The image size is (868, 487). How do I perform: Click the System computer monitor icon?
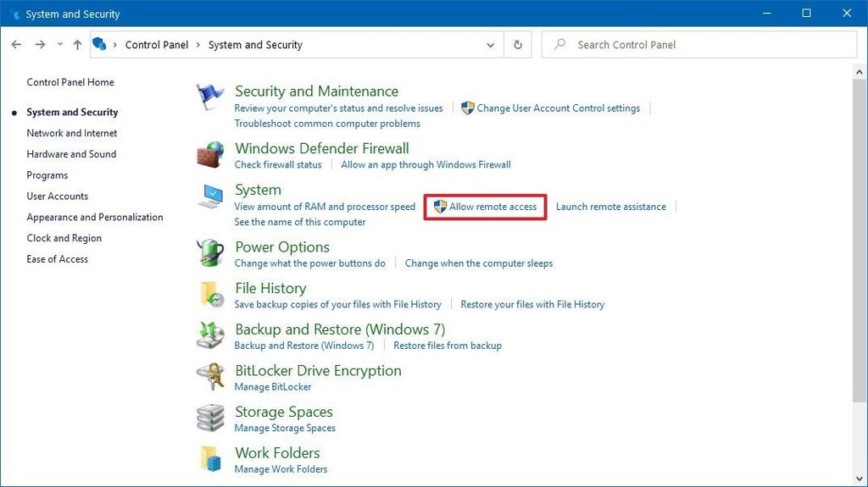pos(210,197)
